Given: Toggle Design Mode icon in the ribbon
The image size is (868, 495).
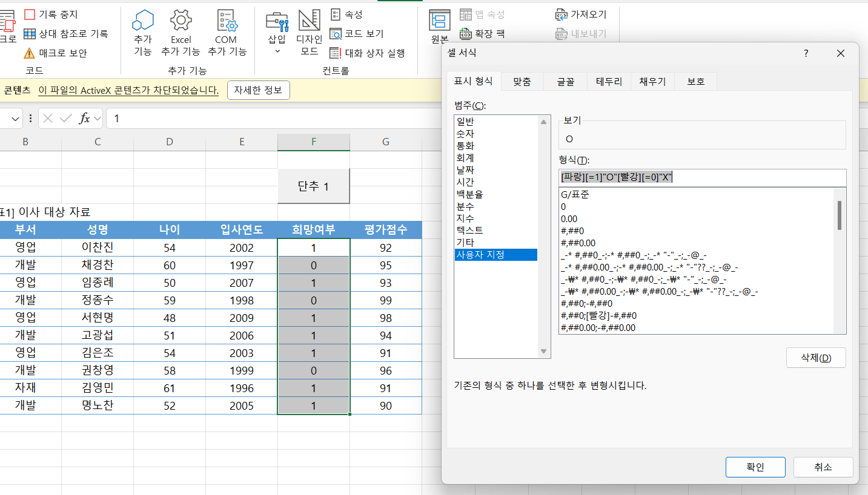Looking at the screenshot, I should [x=309, y=21].
